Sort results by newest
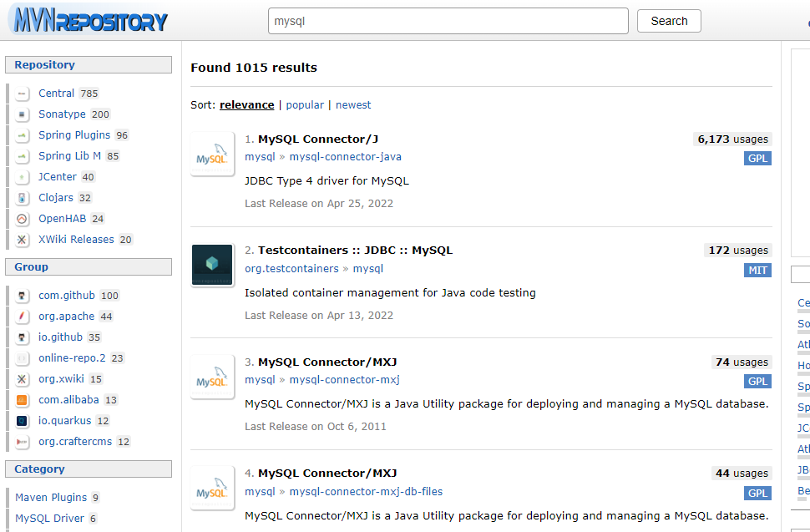The height and width of the screenshot is (532, 810). (353, 105)
